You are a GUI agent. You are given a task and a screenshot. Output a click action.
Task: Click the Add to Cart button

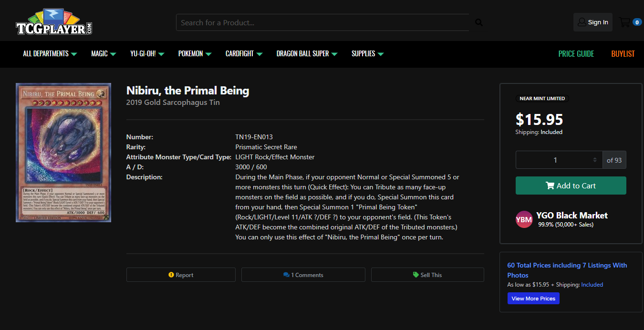(x=571, y=186)
